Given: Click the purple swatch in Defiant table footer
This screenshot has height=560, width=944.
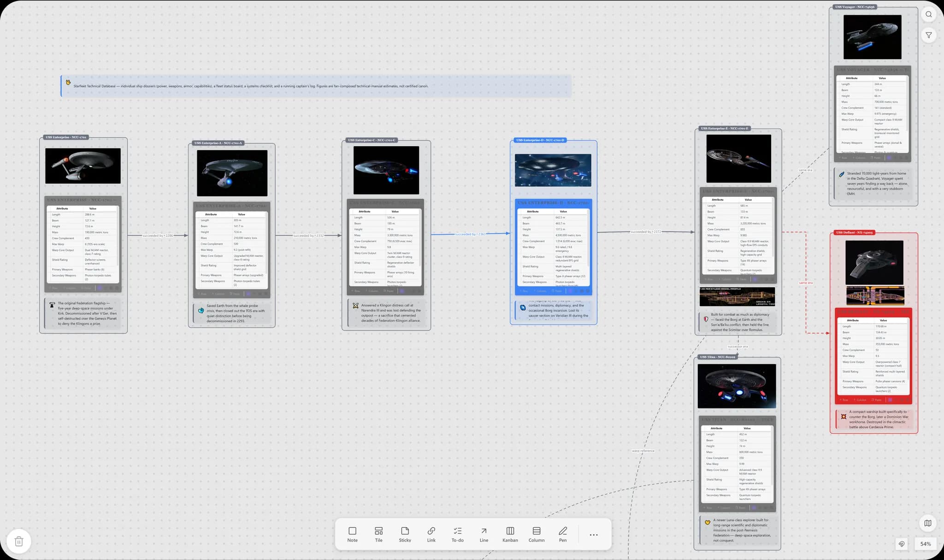Looking at the screenshot, I should pos(890,400).
